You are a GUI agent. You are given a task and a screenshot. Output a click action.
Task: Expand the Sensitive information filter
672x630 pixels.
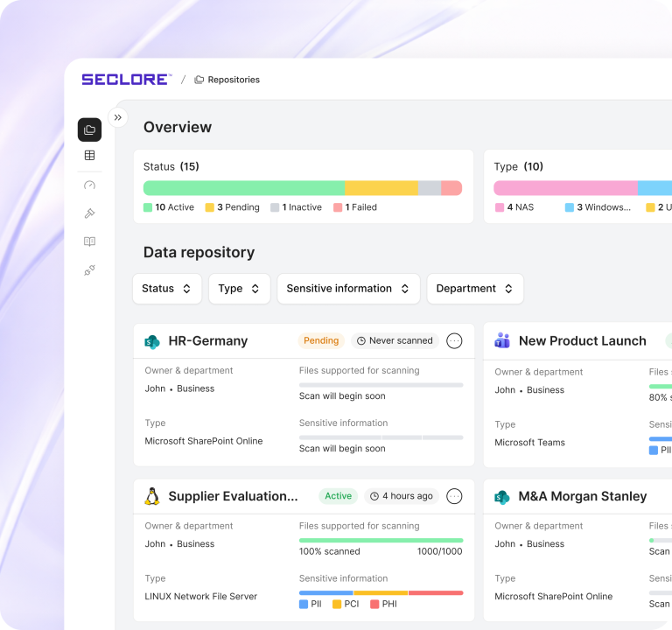pyautogui.click(x=348, y=289)
